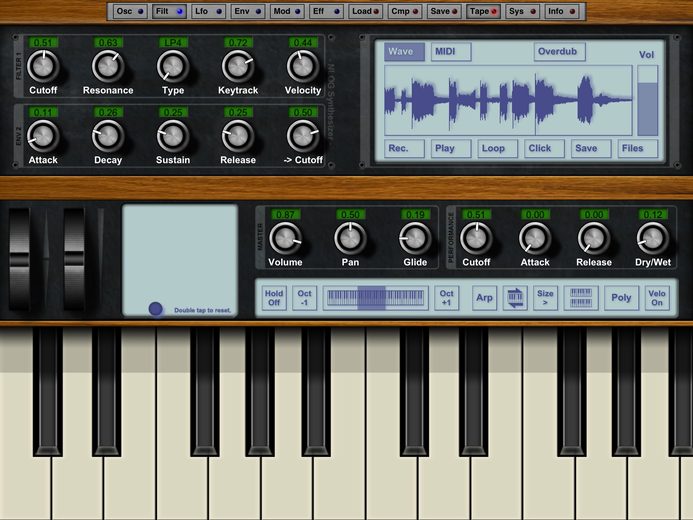
Task: Click the keyboard swap arrows icon
Action: [x=515, y=298]
